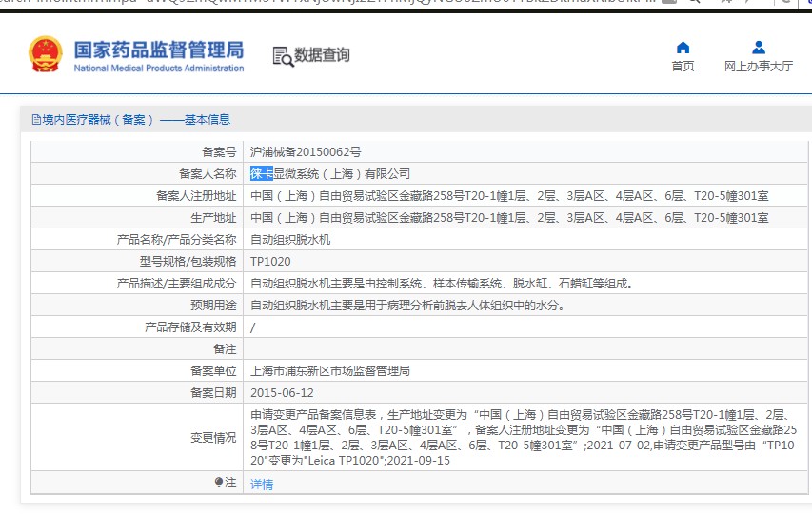Click document icon before 境内医疗器械 heading
812x515 pixels.
point(36,120)
